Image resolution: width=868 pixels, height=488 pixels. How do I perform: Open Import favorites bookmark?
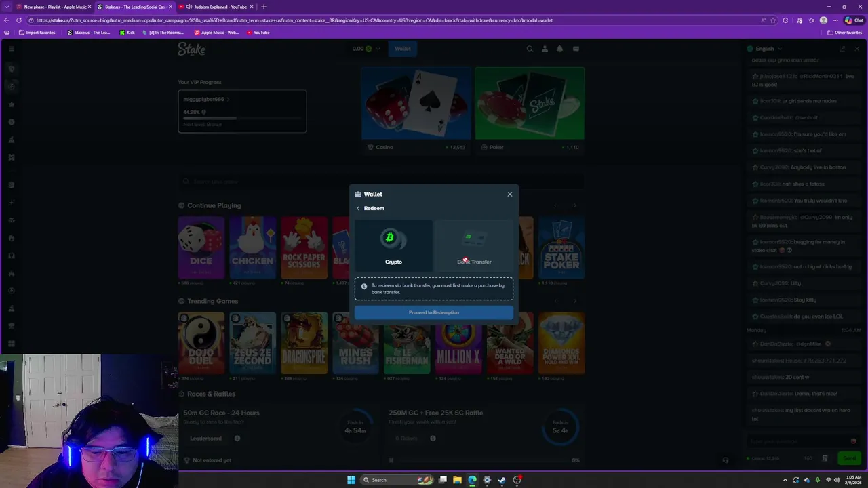click(37, 33)
